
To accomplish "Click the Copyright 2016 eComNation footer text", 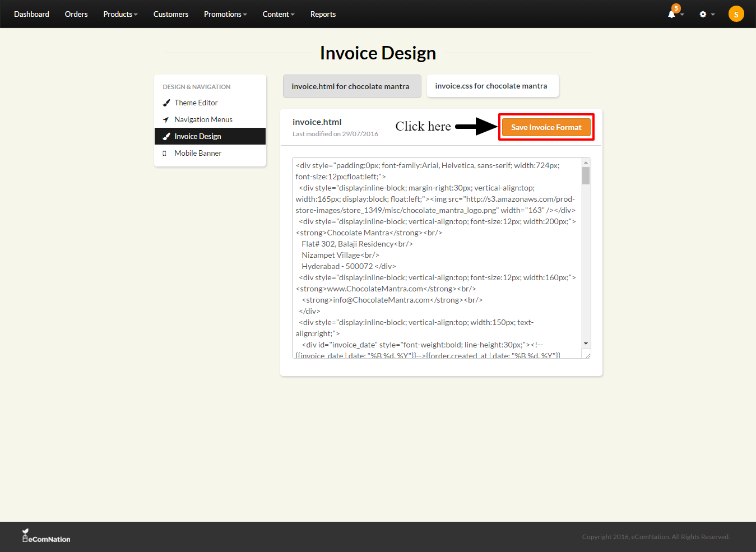I will pos(656,537).
